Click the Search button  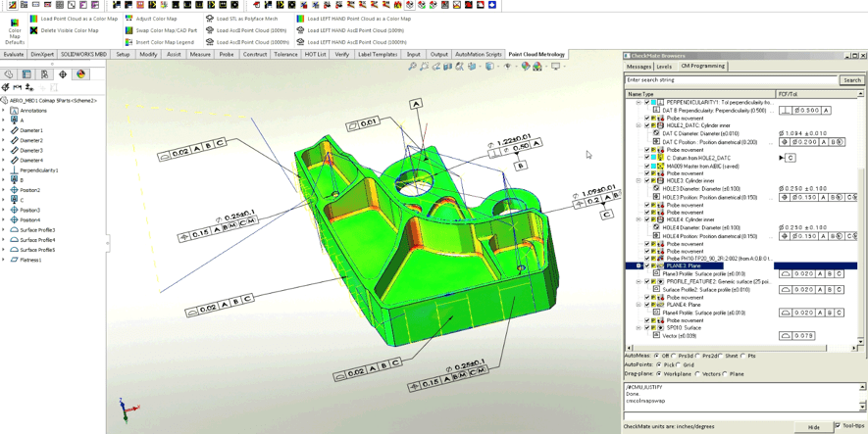click(852, 80)
